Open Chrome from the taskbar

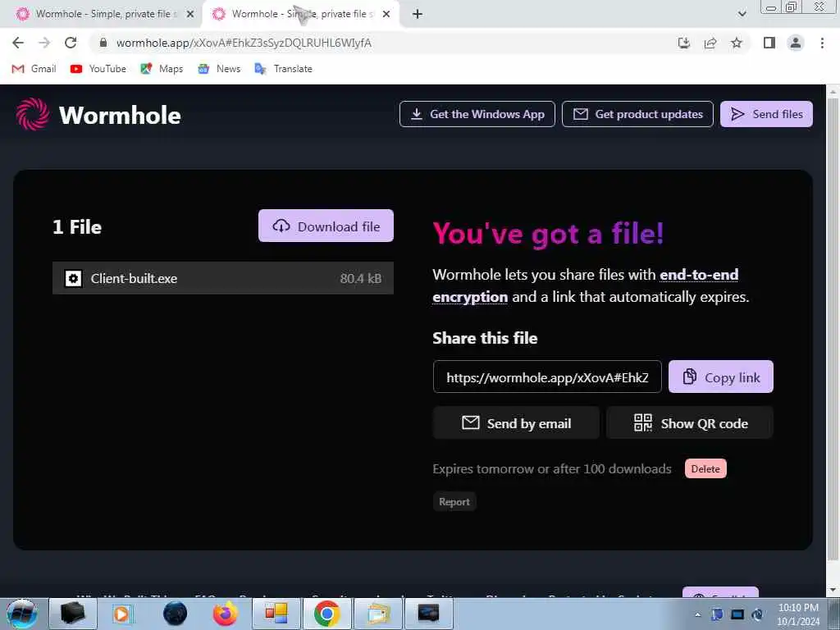pyautogui.click(x=326, y=614)
